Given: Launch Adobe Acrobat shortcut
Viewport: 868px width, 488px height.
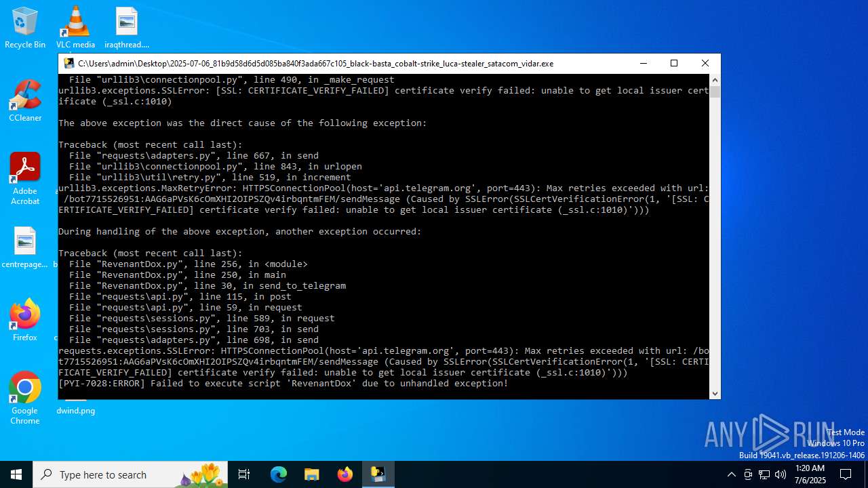Looking at the screenshot, I should 25,179.
